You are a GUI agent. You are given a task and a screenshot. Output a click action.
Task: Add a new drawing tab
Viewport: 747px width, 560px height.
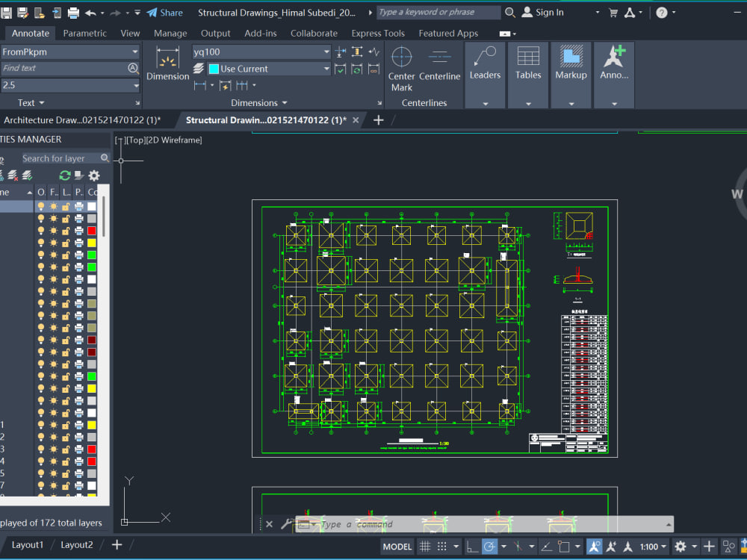coord(378,120)
